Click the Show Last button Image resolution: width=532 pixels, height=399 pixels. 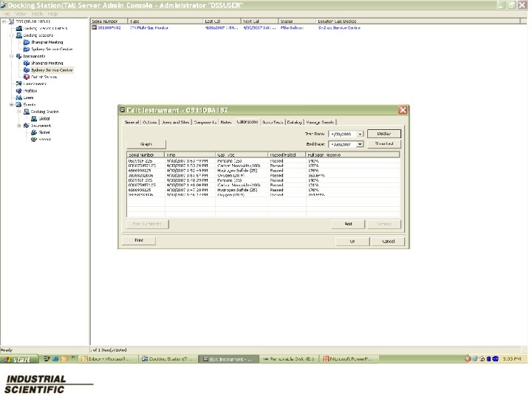(384, 144)
